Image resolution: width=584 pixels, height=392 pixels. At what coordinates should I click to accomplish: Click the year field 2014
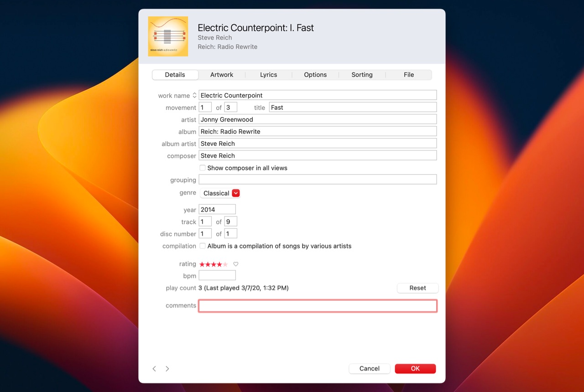(x=217, y=210)
